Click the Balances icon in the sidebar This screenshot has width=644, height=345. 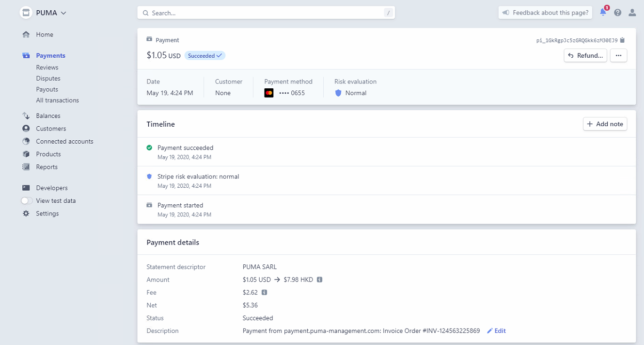(26, 116)
